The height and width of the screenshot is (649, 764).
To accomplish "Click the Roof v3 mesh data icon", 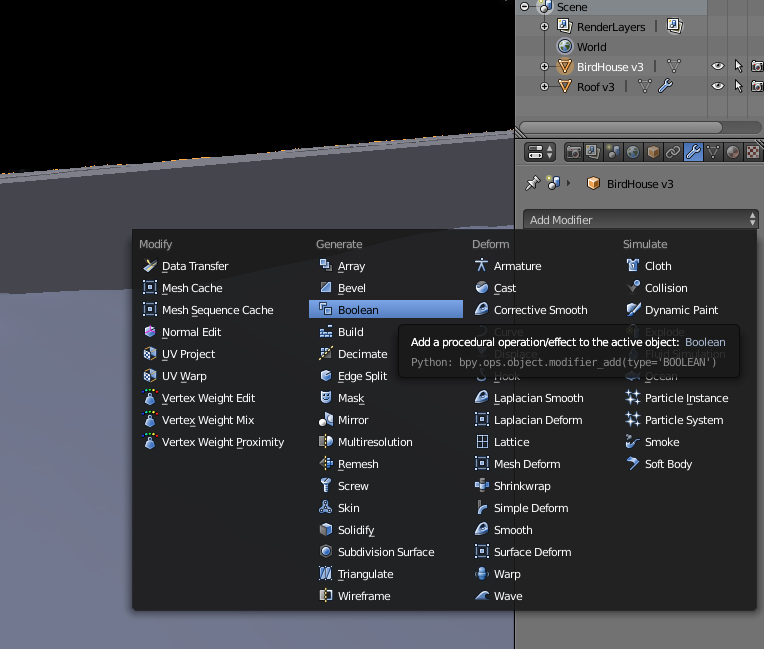I will [x=645, y=86].
